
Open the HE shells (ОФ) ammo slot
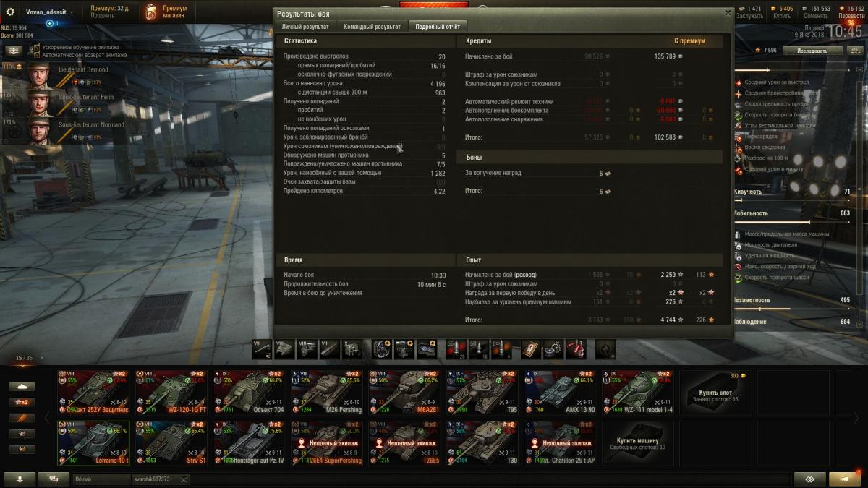tap(500, 349)
